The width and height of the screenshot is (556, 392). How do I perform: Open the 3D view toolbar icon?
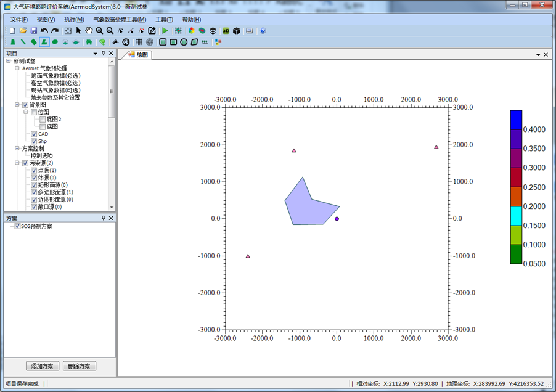(x=226, y=30)
